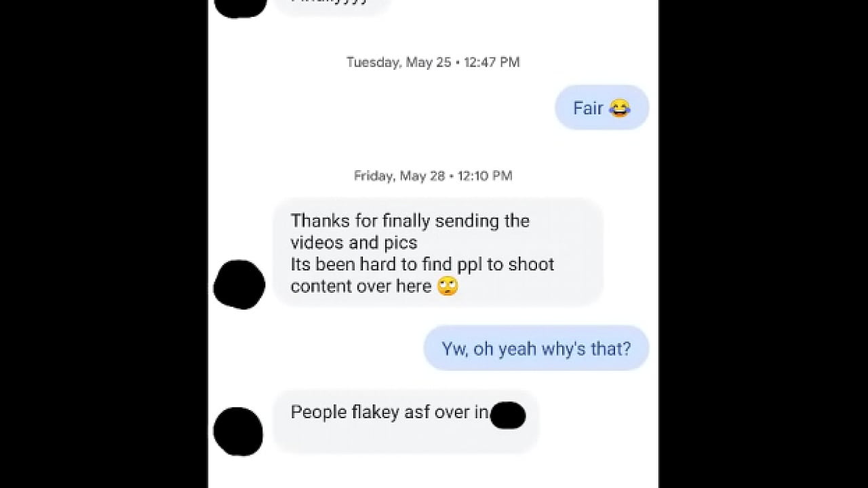Screen dimensions: 868x488
Task: Click the blacked-out location after "over in"
Action: pos(508,415)
